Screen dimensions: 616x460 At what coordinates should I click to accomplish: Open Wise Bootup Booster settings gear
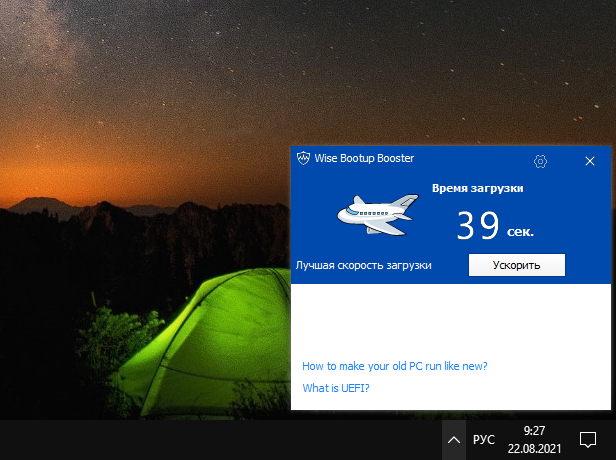pyautogui.click(x=540, y=161)
